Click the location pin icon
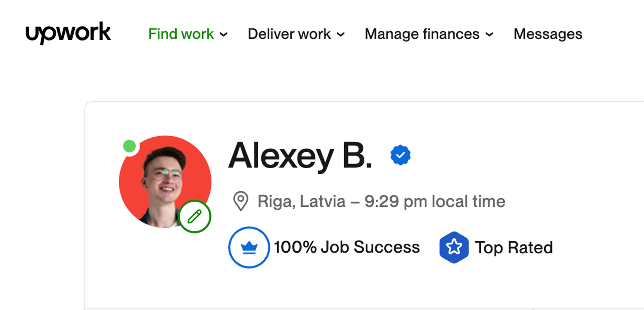Screen dimensions: 644x310 (x=241, y=201)
